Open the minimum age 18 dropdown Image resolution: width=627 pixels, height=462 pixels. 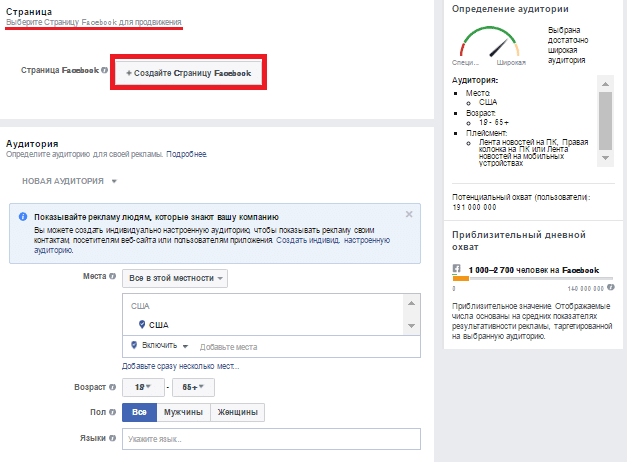click(143, 387)
